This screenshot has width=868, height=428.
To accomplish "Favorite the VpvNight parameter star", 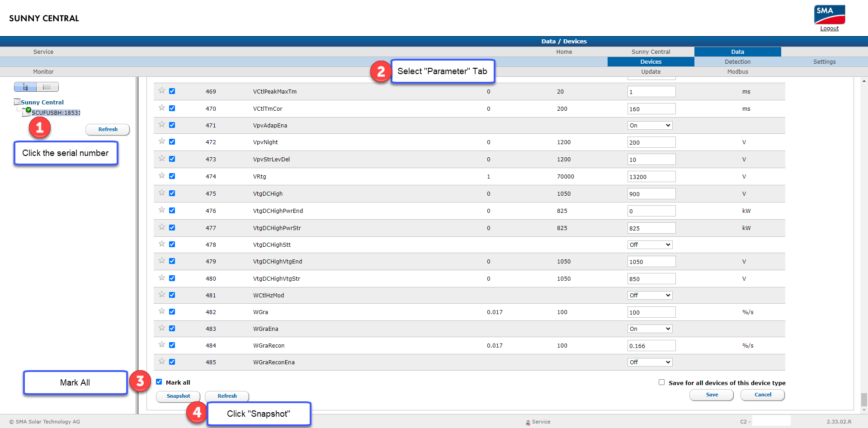I will pos(162,141).
